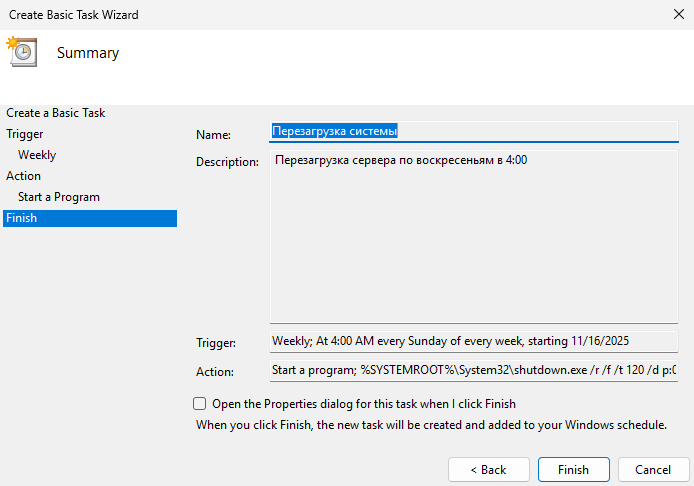This screenshot has height=486, width=694.
Task: Click the Open the Properties dialog label text
Action: pyautogui.click(x=364, y=404)
